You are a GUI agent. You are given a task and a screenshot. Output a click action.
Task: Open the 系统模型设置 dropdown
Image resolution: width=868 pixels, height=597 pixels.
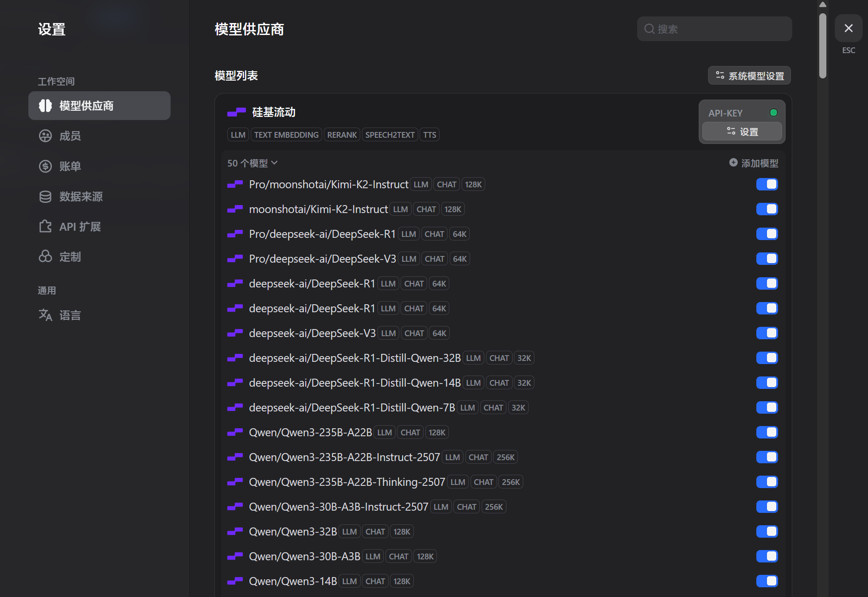749,76
